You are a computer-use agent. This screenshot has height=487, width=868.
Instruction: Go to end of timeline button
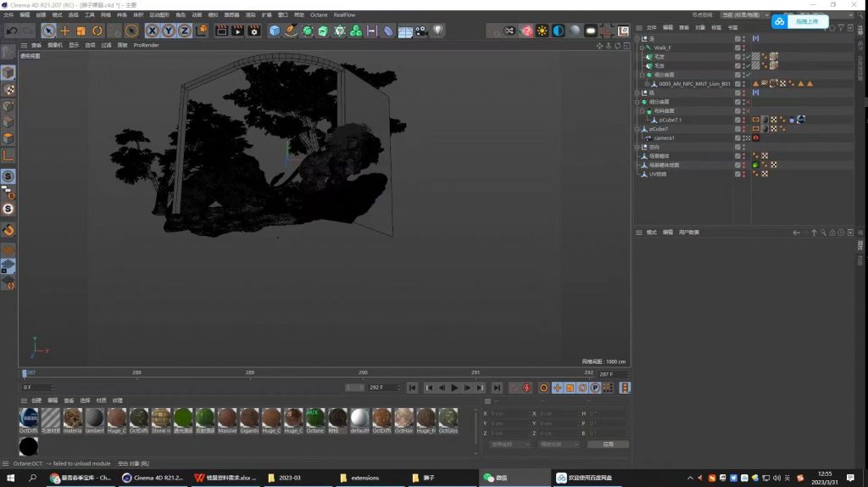pos(497,388)
